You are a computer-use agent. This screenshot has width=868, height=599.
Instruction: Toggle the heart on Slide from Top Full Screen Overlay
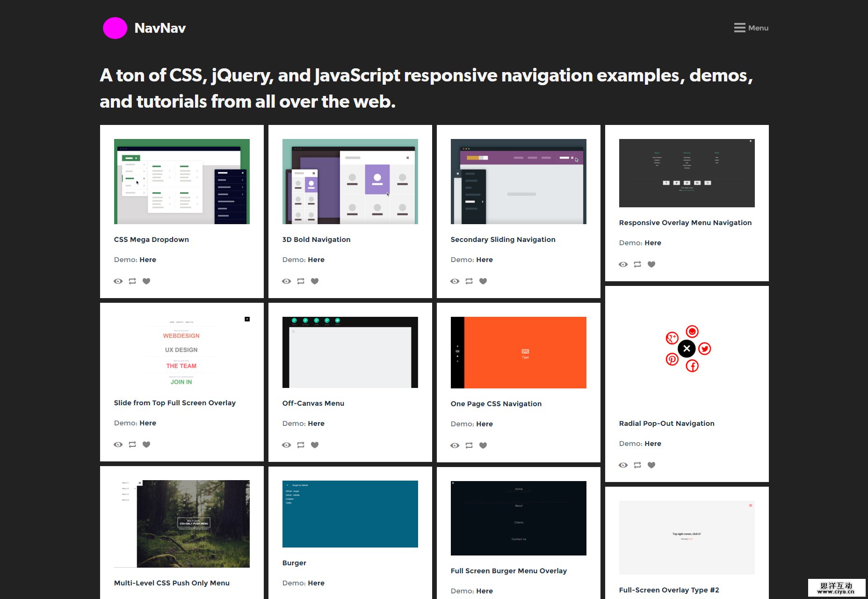click(146, 444)
